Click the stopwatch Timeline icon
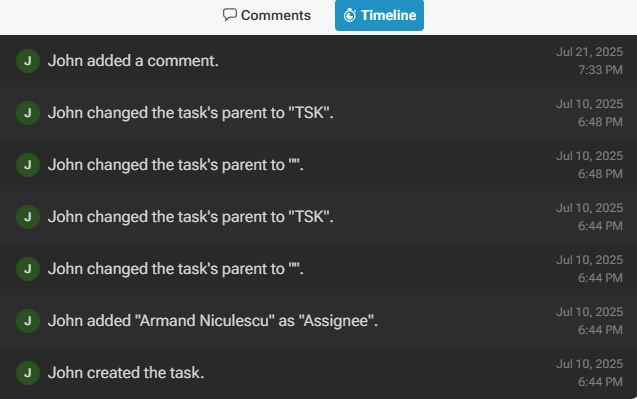The width and height of the screenshot is (637, 399). tap(349, 15)
